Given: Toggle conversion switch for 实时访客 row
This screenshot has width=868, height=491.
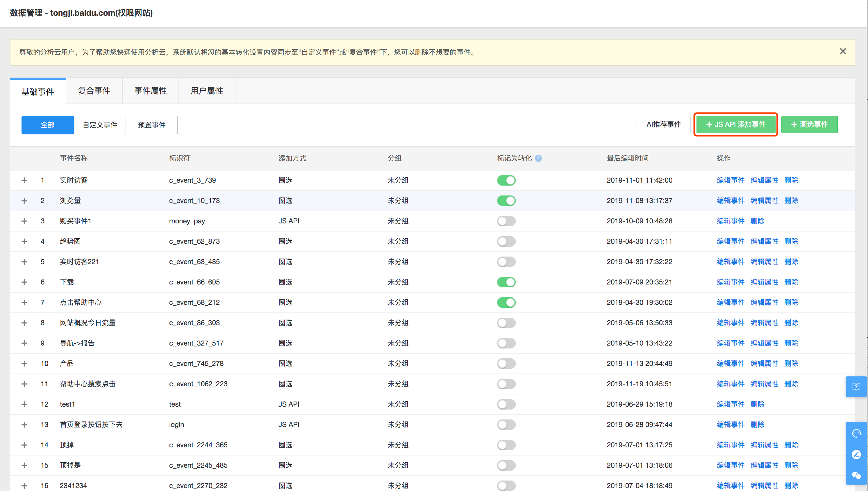Looking at the screenshot, I should point(506,180).
